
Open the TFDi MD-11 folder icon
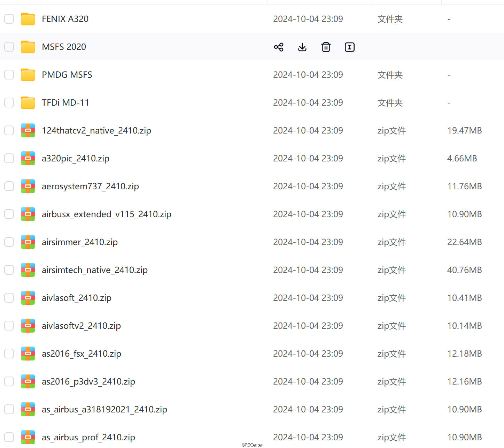[x=28, y=102]
